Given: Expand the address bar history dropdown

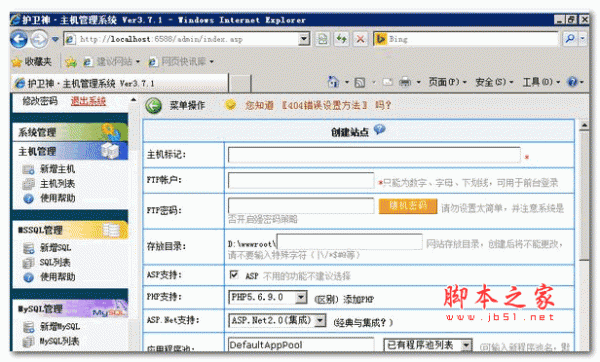Looking at the screenshot, I should point(305,39).
